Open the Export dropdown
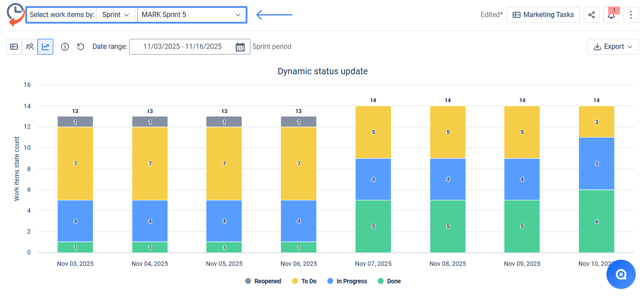The width and height of the screenshot is (644, 299). [x=613, y=47]
